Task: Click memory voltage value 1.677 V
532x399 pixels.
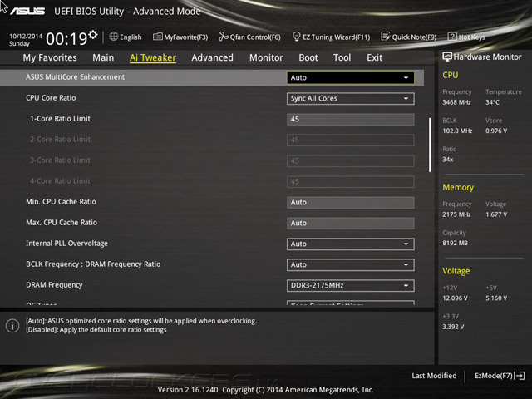Action: 496,214
